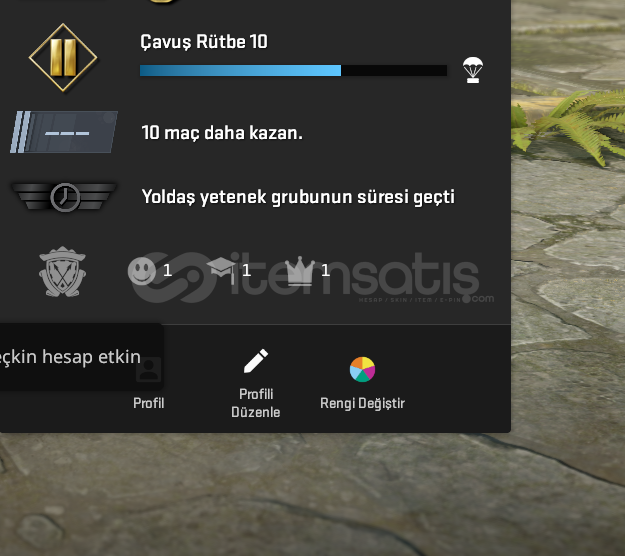Screen dimensions: 625x556
Task: Click the leader commendation count next to crown
Action: click(325, 271)
